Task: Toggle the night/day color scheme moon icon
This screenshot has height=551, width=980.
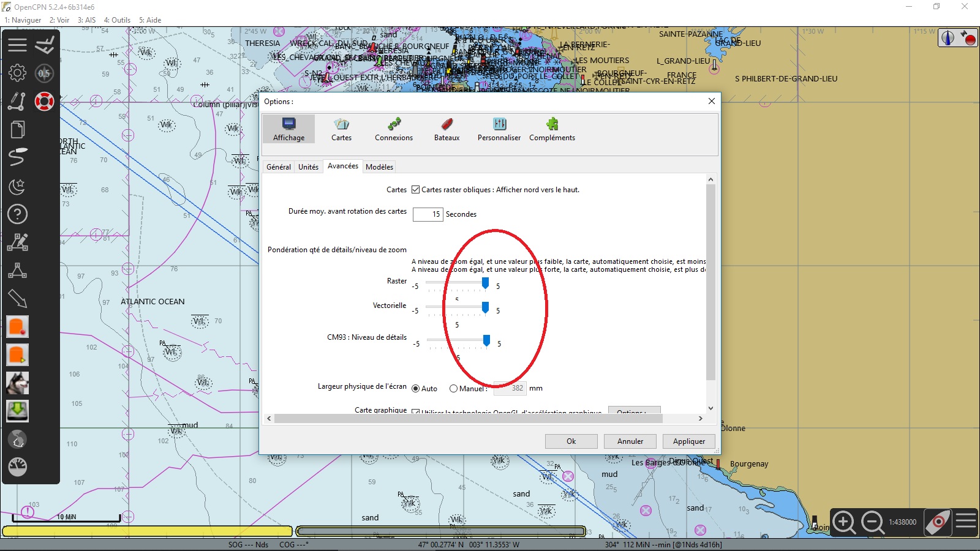Action: [17, 186]
